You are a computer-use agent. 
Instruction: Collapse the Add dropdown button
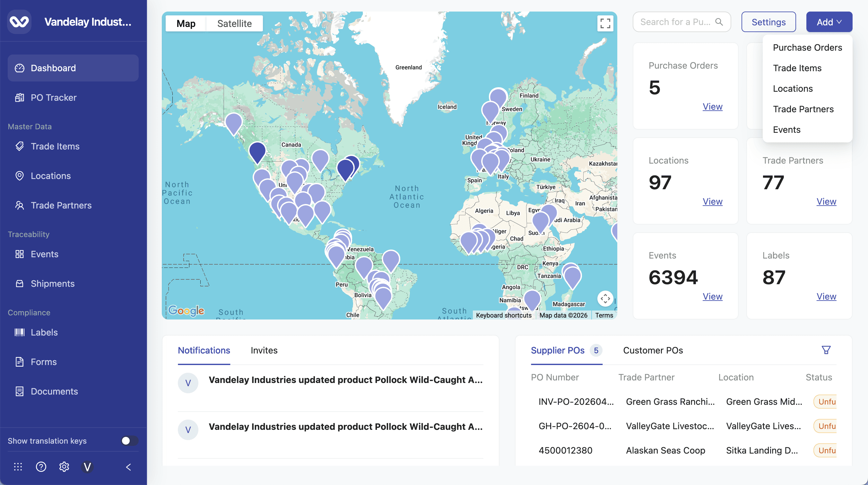pyautogui.click(x=829, y=22)
